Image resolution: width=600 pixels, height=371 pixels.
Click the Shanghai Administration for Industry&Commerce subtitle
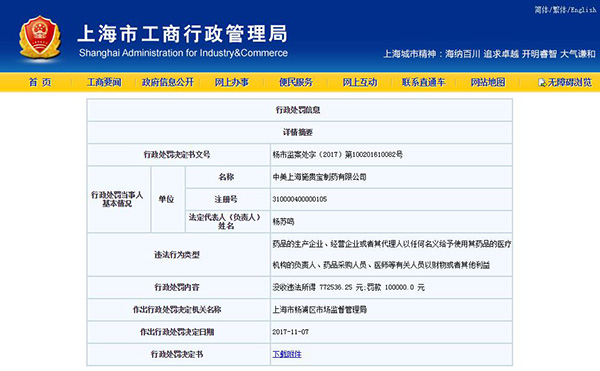coord(183,53)
